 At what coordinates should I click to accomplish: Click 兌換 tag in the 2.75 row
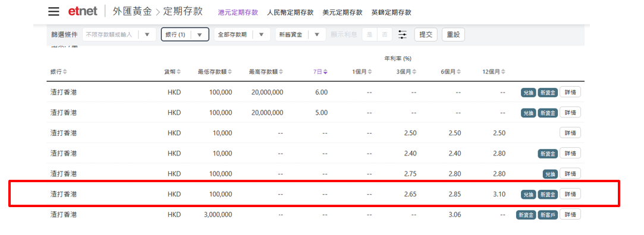pos(551,174)
